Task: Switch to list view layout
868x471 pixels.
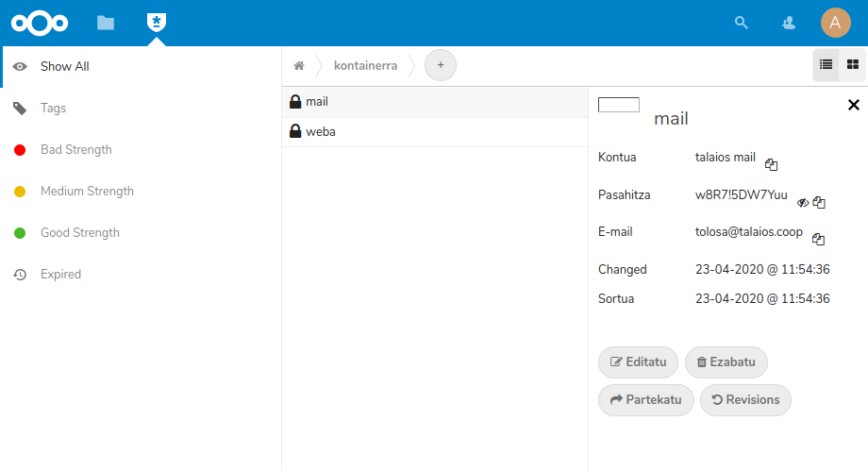Action: point(826,65)
